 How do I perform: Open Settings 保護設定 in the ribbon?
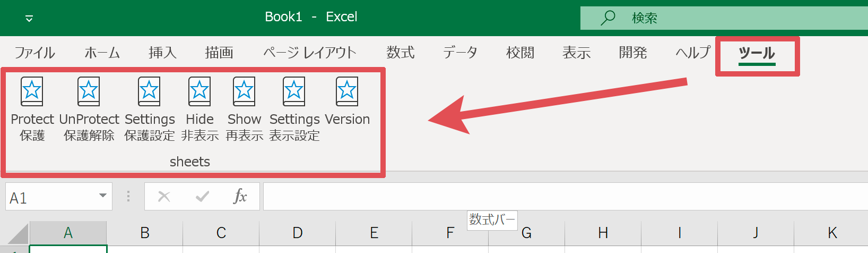149,92
